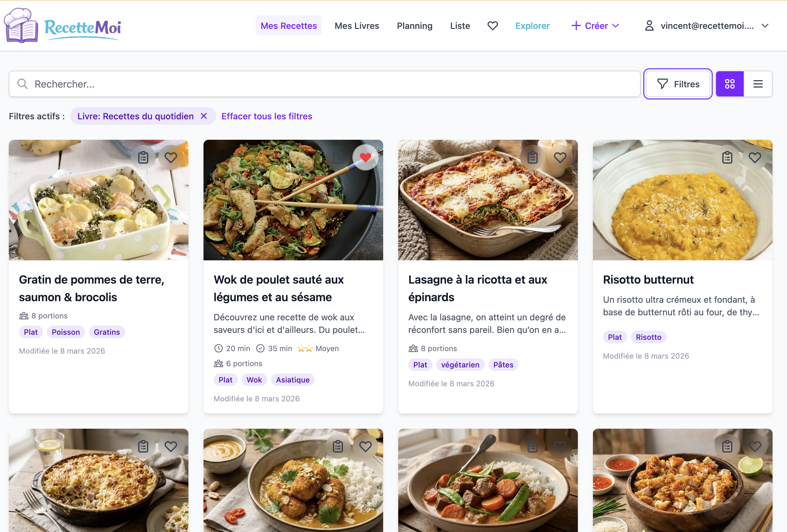Click Effacer tous les filtres
Image resolution: width=787 pixels, height=532 pixels.
(x=267, y=116)
